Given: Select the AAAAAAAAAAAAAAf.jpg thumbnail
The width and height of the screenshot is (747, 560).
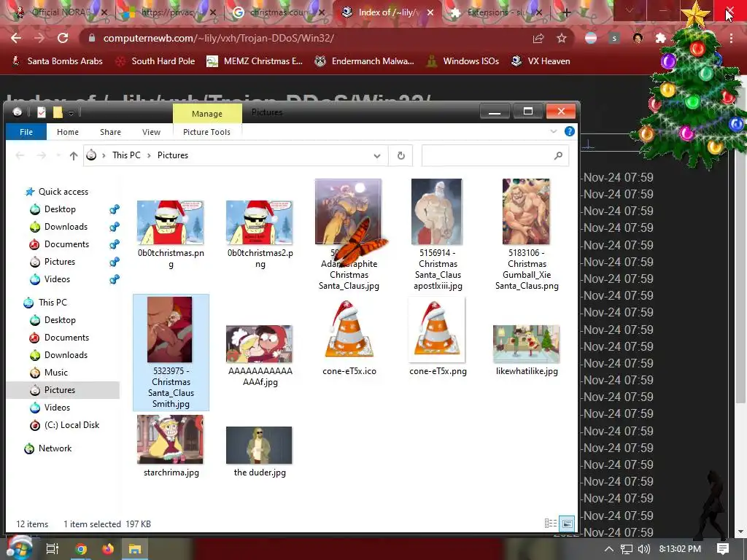Looking at the screenshot, I should 260,344.
